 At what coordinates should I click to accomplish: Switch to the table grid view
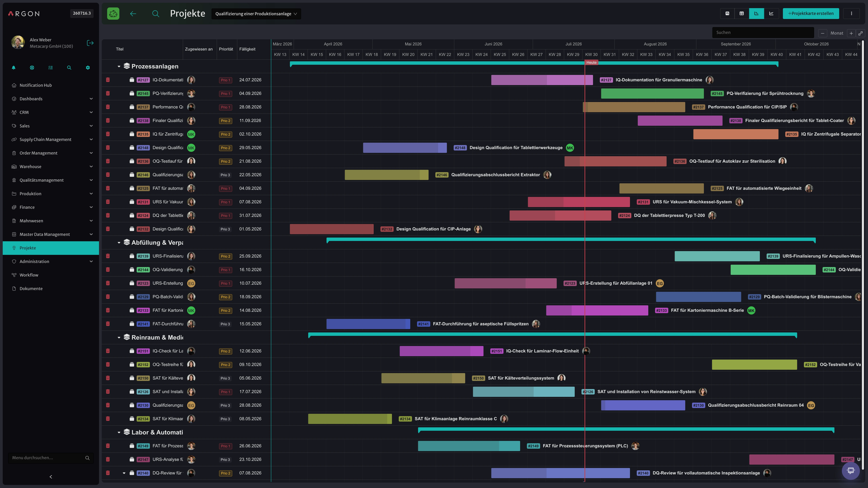pyautogui.click(x=742, y=14)
